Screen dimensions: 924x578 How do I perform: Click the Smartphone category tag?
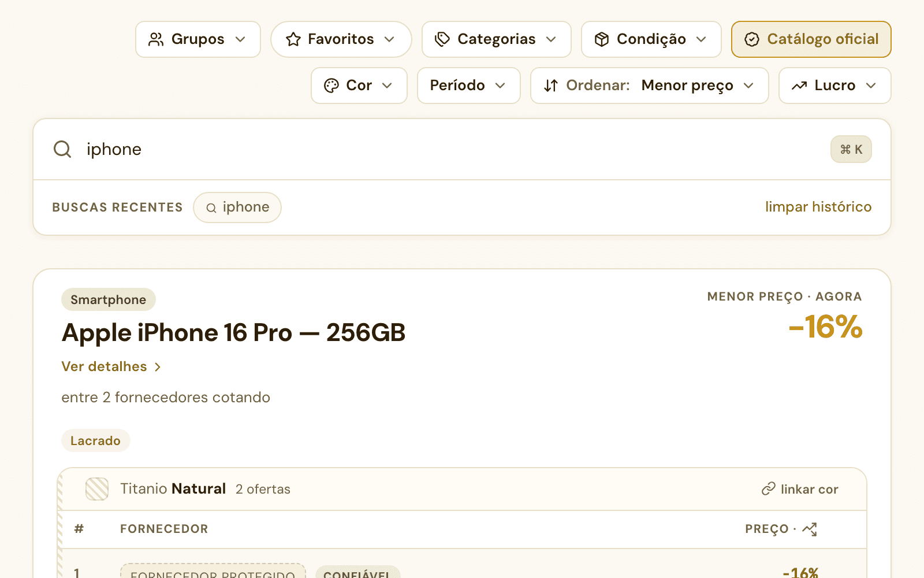pyautogui.click(x=109, y=299)
